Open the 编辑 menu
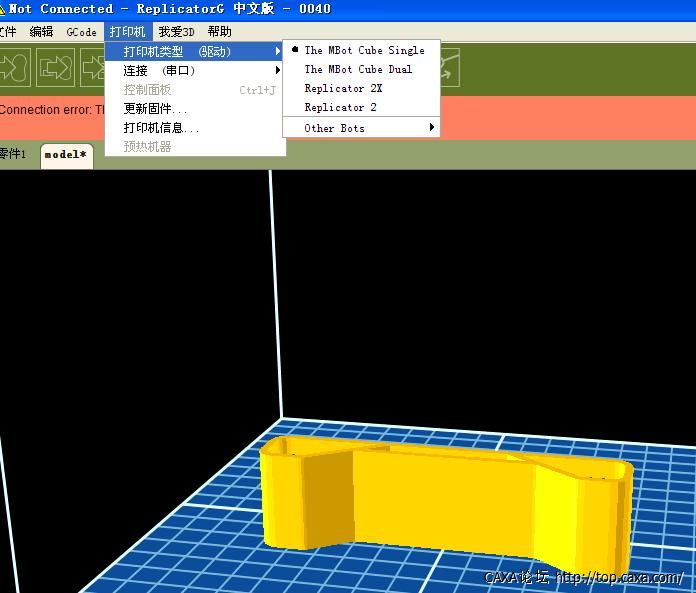Screen dimensions: 696x593 click(x=41, y=31)
